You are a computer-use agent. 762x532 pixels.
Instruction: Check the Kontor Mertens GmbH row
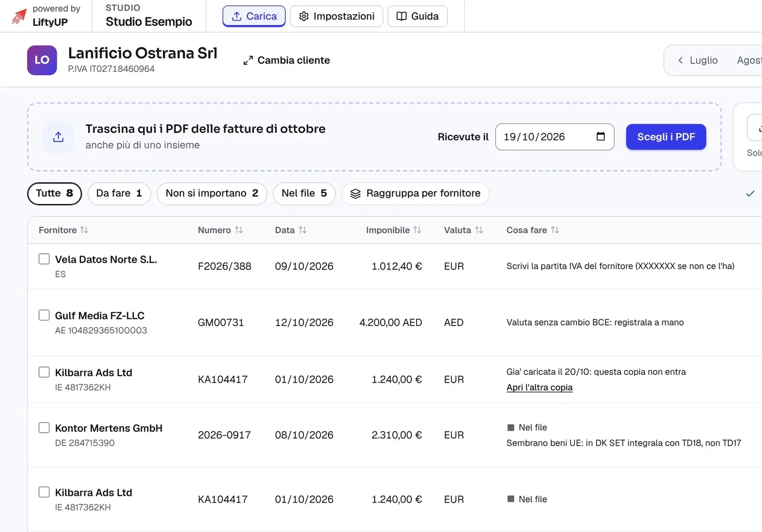[x=44, y=428]
